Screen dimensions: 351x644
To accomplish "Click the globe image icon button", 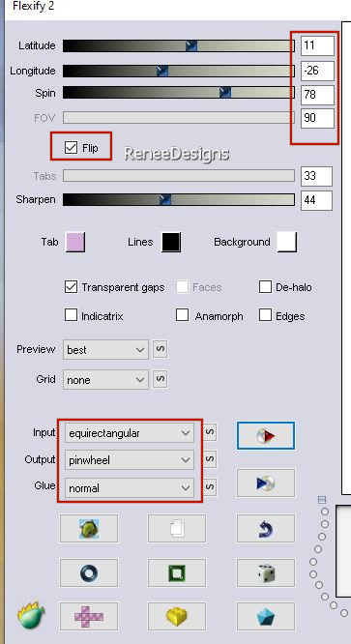I will (x=89, y=529).
